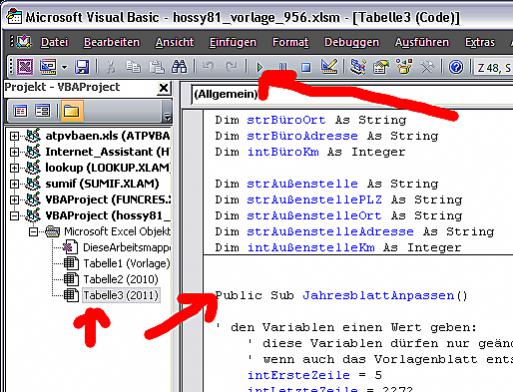Open the Insert UserForm dropdown arrow
The width and height of the screenshot is (513, 392).
tap(64, 67)
